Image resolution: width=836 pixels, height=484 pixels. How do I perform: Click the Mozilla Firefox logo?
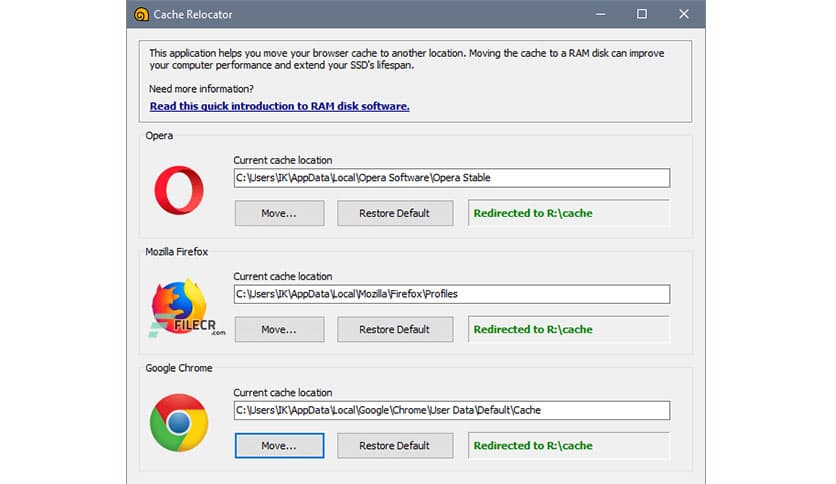coord(179,306)
